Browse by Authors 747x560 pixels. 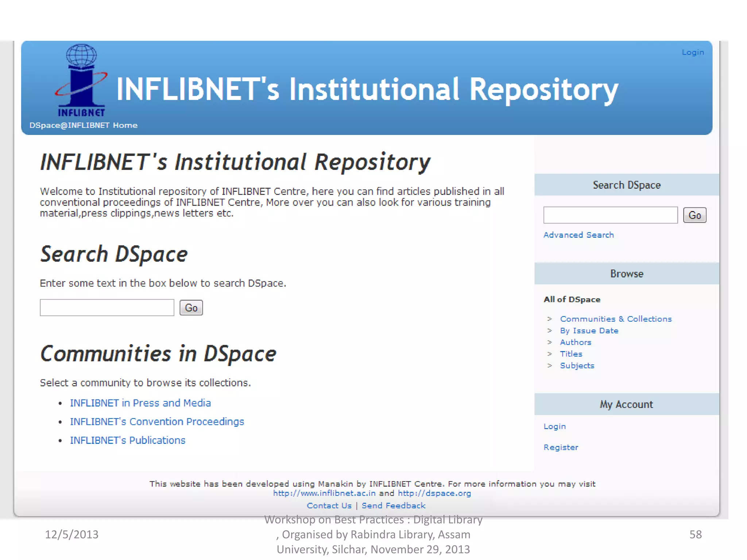pyautogui.click(x=576, y=342)
